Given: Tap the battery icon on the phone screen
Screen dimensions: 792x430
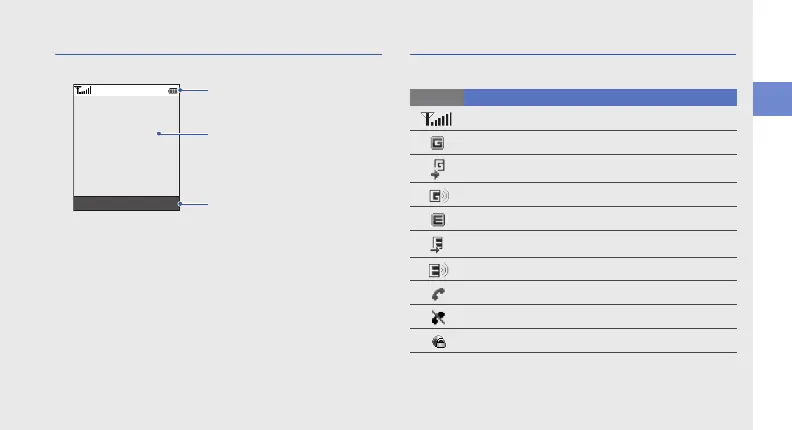Looking at the screenshot, I should pos(172,91).
